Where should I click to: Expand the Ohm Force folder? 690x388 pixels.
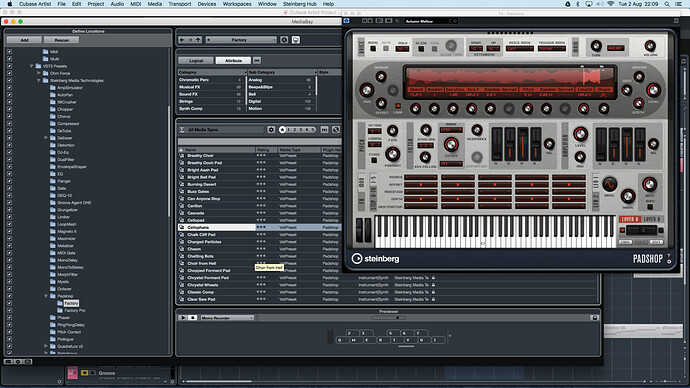[39, 73]
